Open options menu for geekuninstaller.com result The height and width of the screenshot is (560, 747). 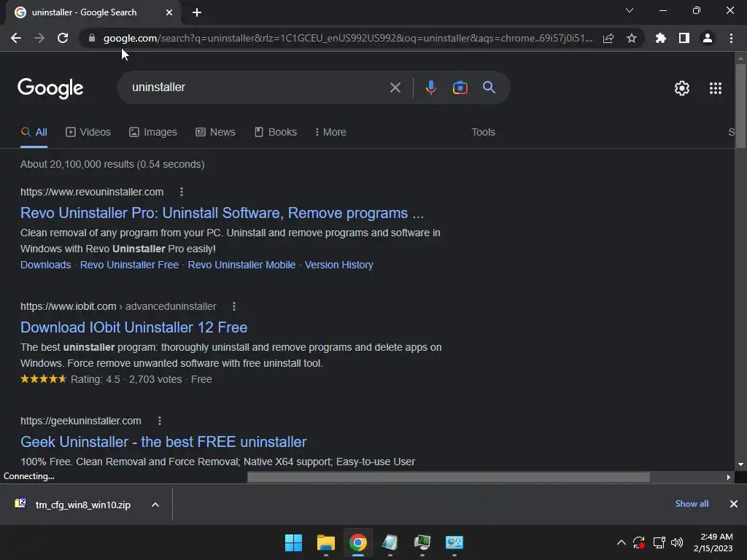tap(160, 421)
